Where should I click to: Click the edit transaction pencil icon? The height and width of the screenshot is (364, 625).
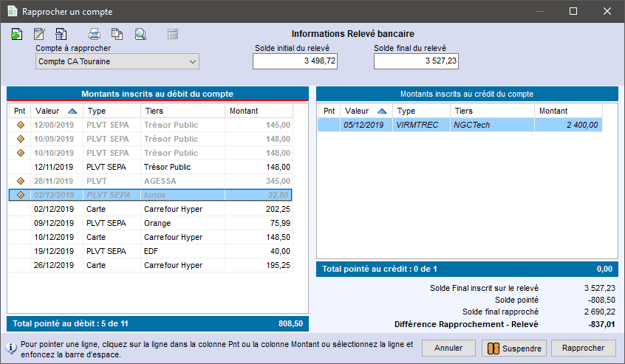click(x=40, y=34)
